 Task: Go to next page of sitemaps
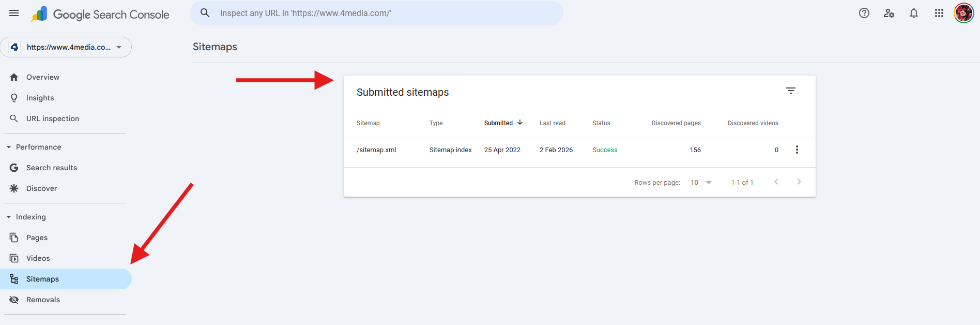[x=799, y=182]
